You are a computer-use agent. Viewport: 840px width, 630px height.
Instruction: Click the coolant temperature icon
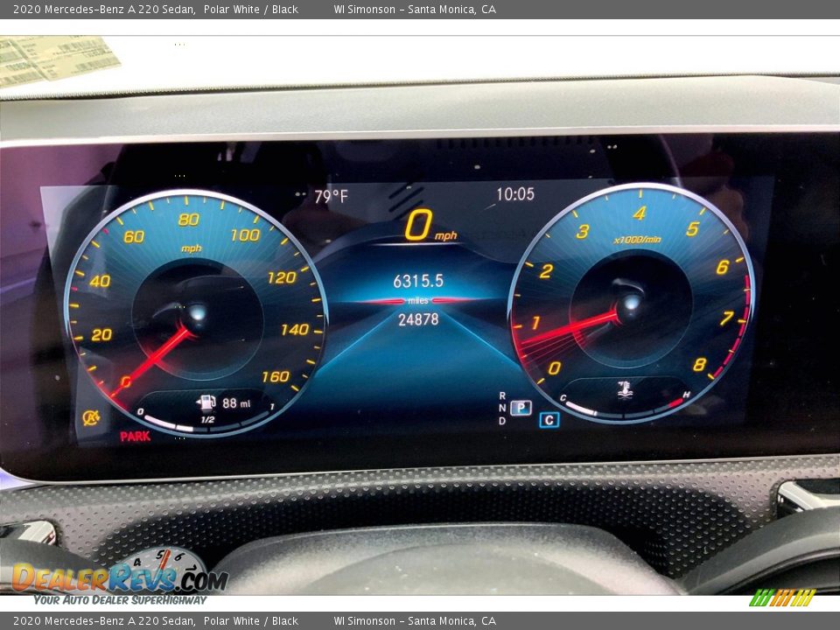[x=625, y=390]
